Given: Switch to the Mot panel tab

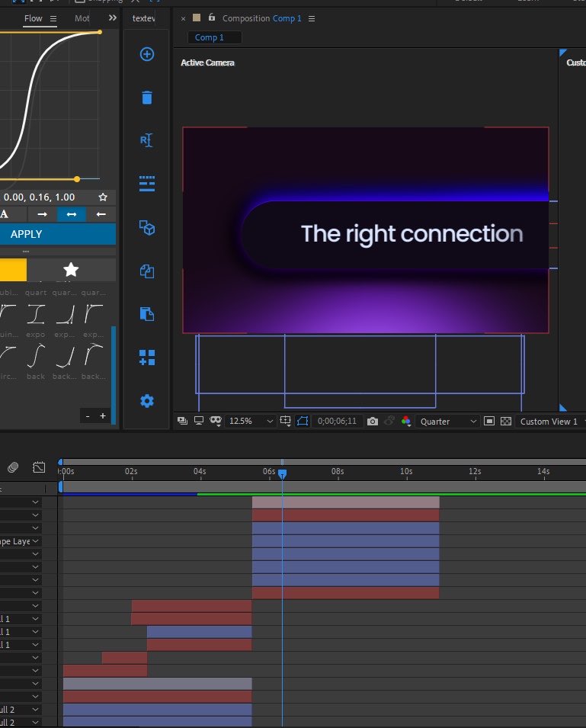Looking at the screenshot, I should (82, 18).
